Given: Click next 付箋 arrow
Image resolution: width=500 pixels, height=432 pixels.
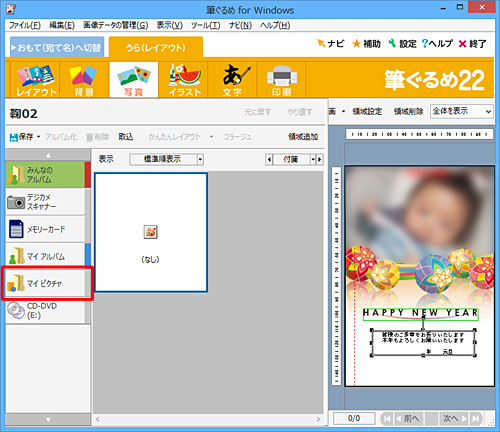Looking at the screenshot, I should click(x=320, y=159).
